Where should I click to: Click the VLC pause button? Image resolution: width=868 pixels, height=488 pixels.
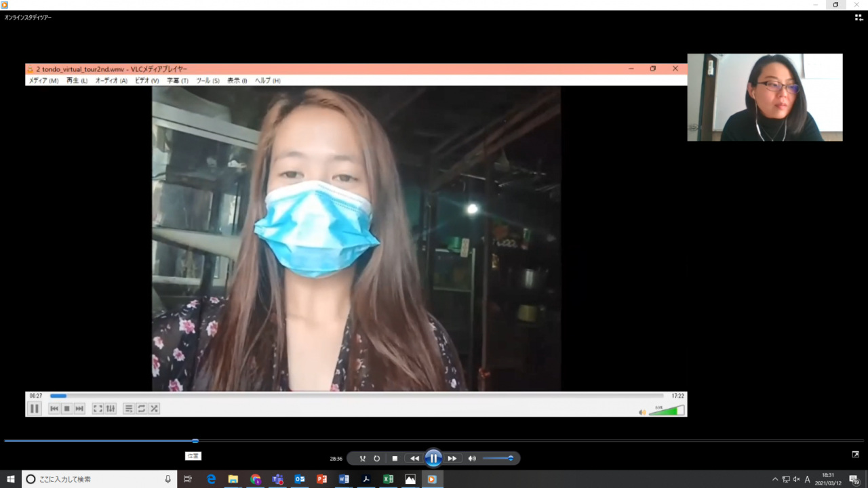coord(34,409)
